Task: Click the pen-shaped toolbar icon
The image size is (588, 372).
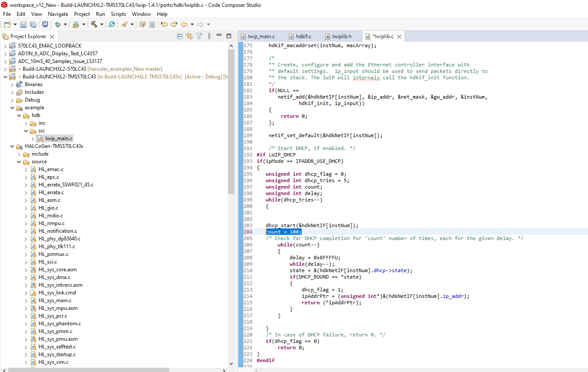Action: pyautogui.click(x=124, y=24)
